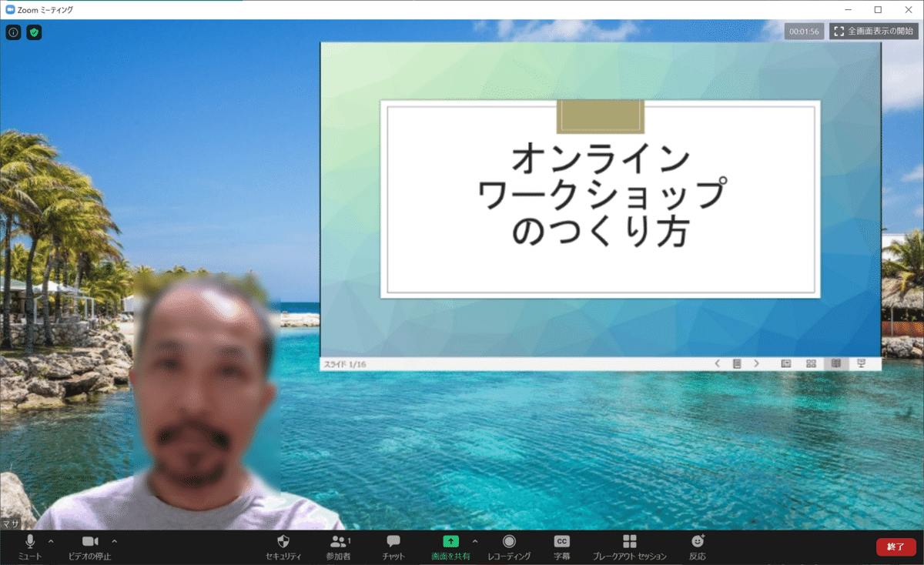
Task: Advance to the next slide with right arrow
Action: (x=757, y=362)
